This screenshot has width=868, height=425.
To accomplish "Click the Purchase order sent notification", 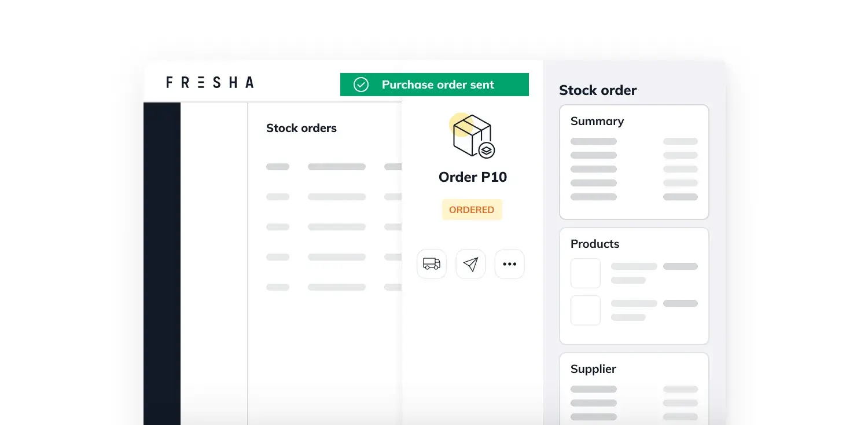I will [x=435, y=85].
